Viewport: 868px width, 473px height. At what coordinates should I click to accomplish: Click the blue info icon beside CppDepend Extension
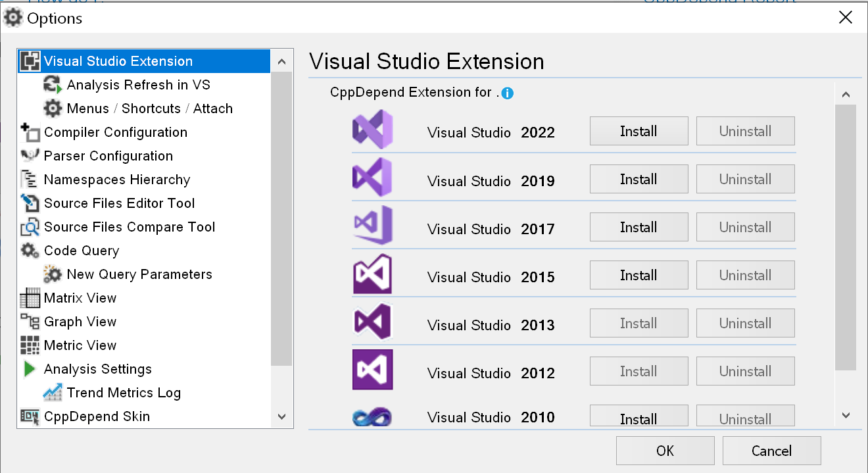point(507,93)
